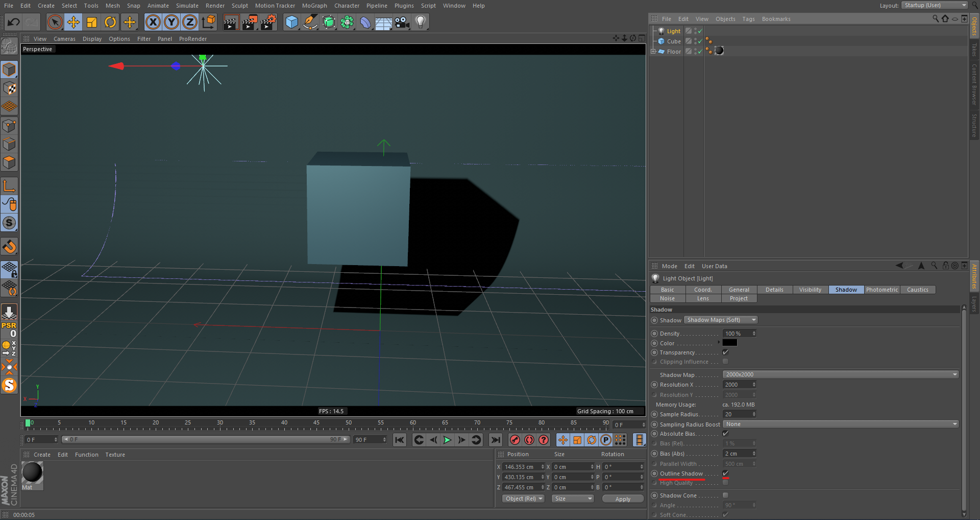980x520 pixels.
Task: Toggle Autokeying button
Action: 529,440
